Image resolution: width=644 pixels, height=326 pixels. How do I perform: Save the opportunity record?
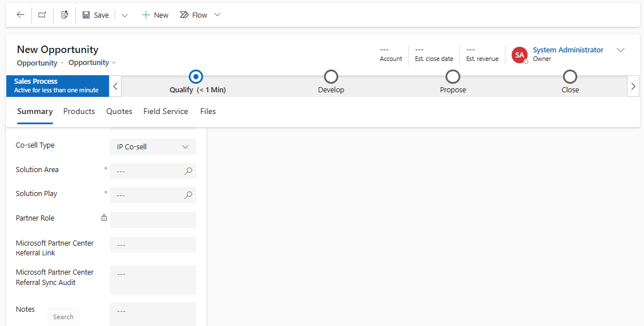point(95,15)
